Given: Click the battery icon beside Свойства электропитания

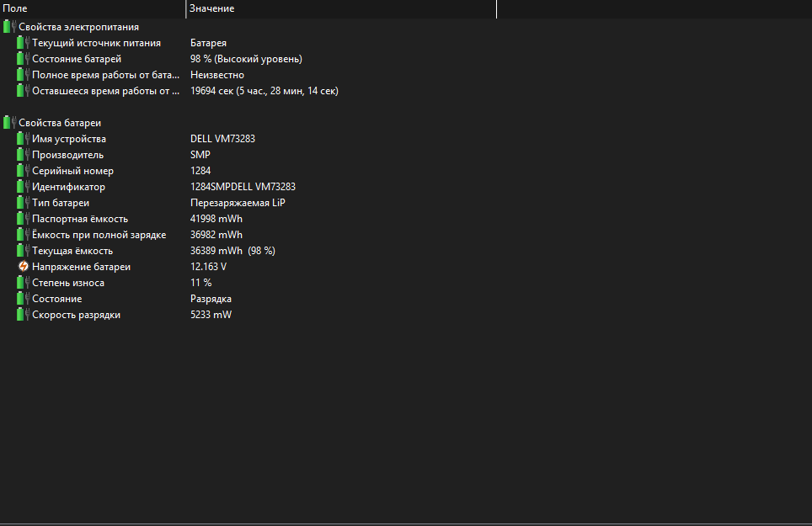Looking at the screenshot, I should (x=9, y=27).
